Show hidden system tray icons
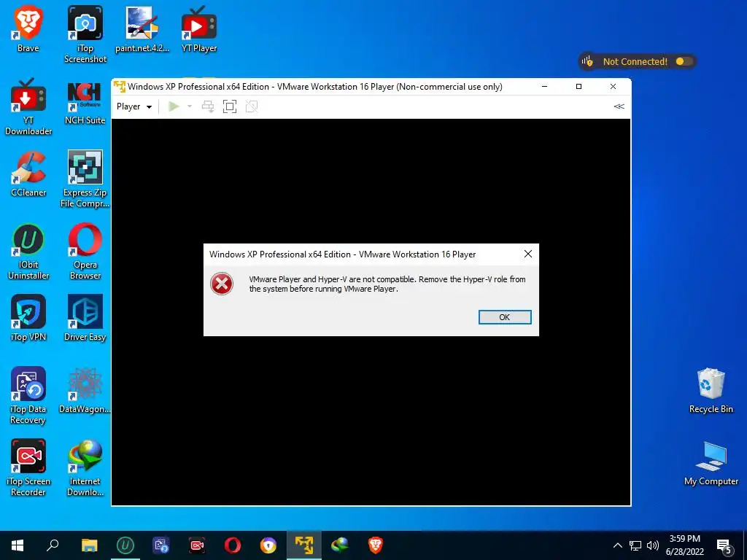The image size is (747, 560). point(617,545)
